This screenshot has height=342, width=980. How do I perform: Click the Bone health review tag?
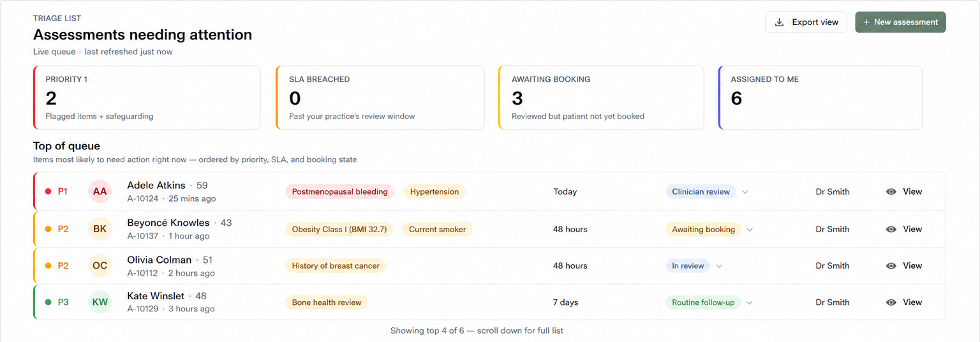(327, 302)
